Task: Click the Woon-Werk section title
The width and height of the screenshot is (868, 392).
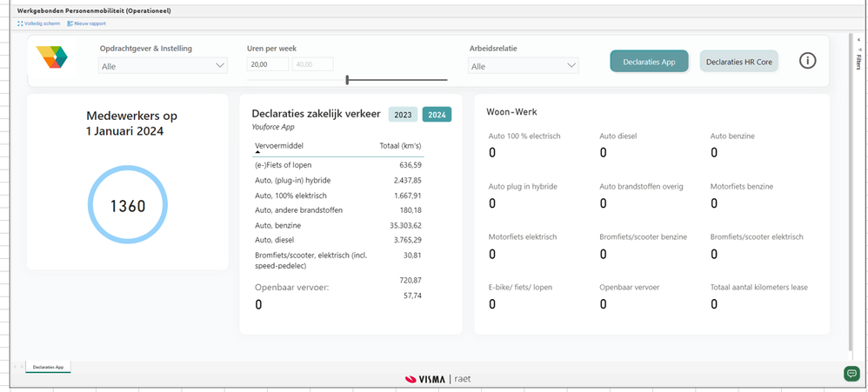Action: coord(512,111)
